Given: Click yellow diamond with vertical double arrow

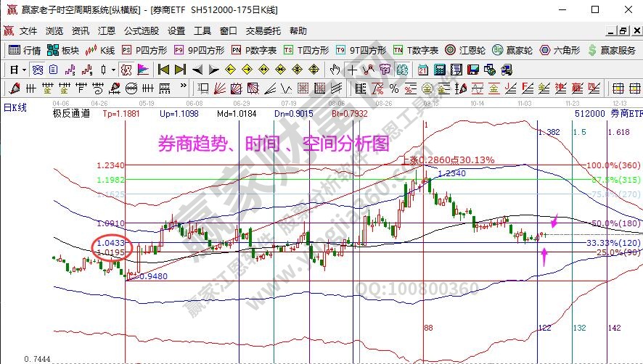Looking at the screenshot, I should click(x=314, y=70).
